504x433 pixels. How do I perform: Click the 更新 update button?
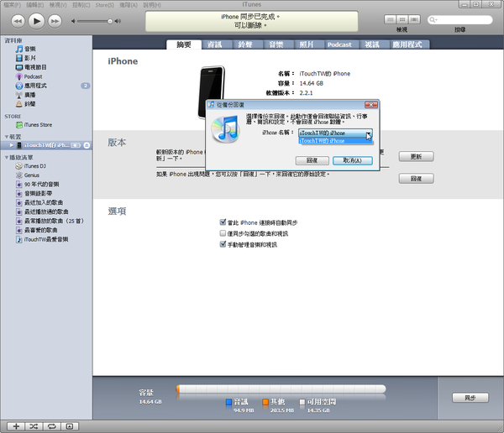tap(417, 157)
